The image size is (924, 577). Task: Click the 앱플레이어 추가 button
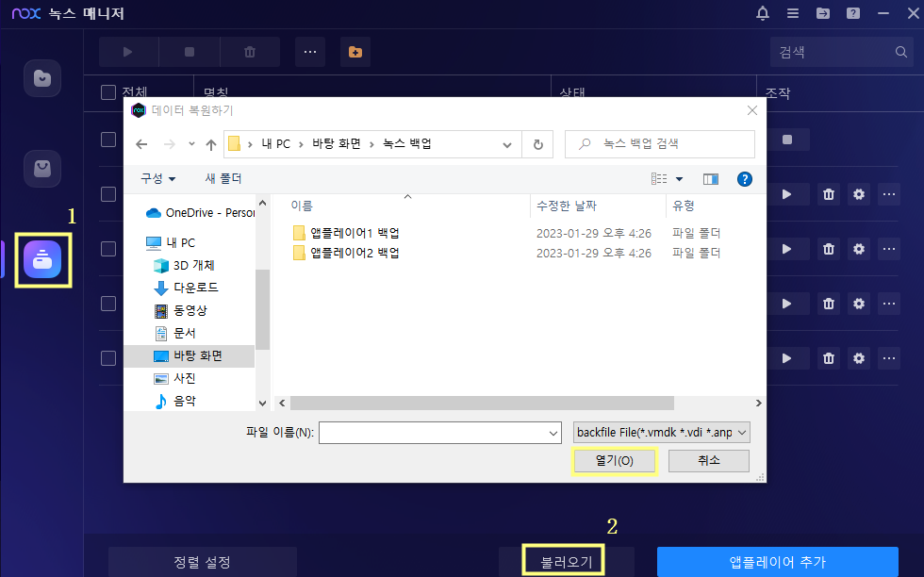click(778, 562)
